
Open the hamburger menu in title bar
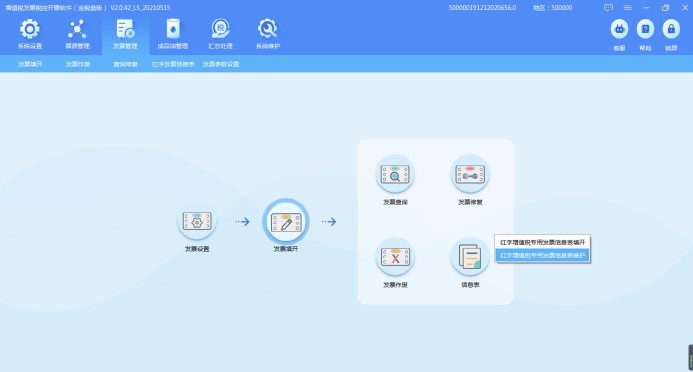point(628,8)
